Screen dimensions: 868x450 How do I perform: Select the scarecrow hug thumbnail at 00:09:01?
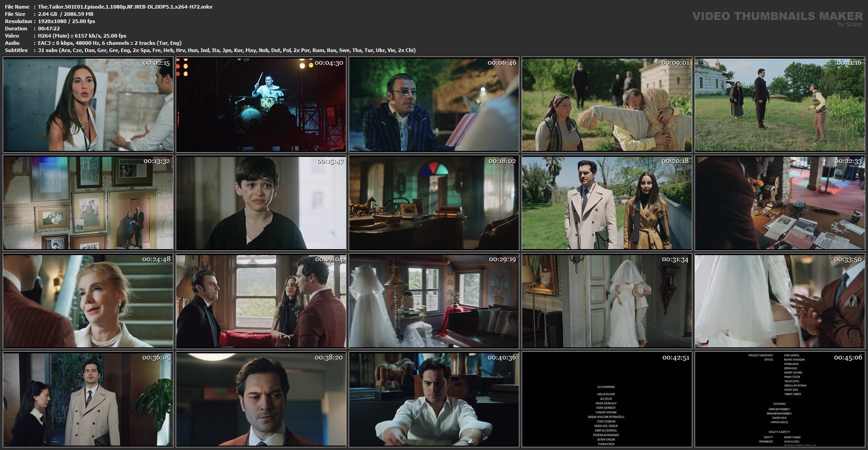click(x=607, y=105)
